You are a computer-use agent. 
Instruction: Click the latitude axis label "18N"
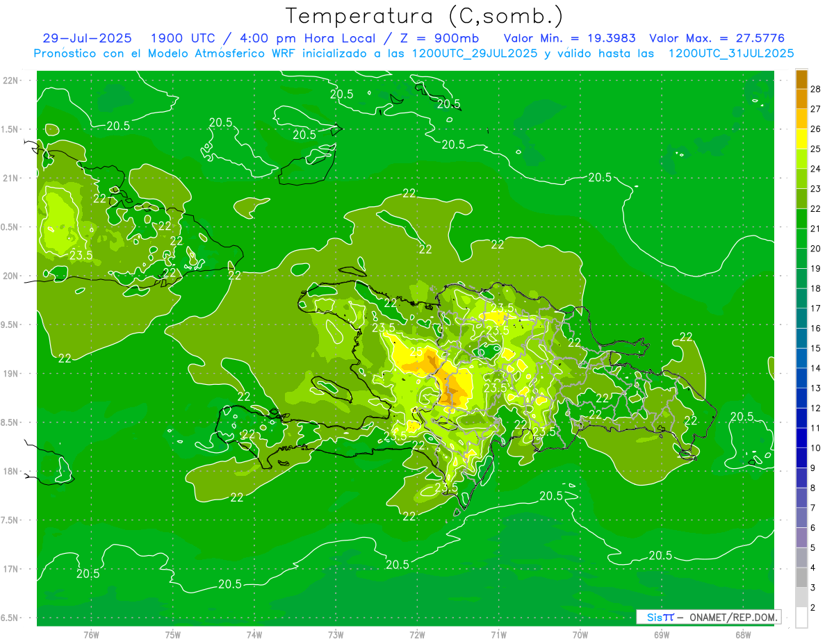pyautogui.click(x=11, y=472)
